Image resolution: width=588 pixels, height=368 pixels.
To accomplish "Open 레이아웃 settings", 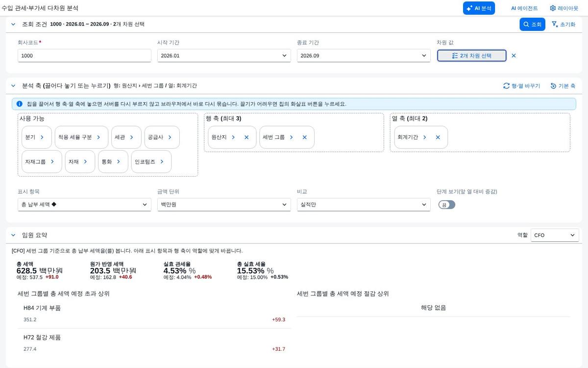I will (564, 8).
